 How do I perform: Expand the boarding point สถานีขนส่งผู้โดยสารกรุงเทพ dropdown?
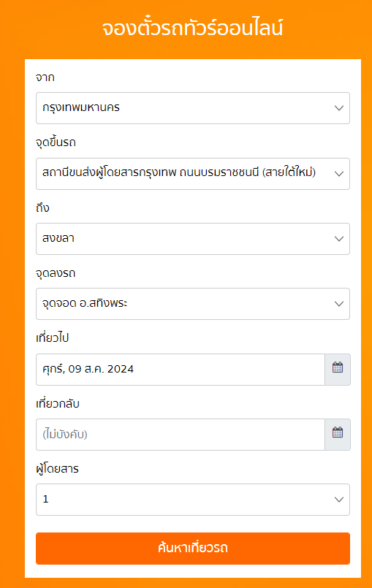(192, 174)
